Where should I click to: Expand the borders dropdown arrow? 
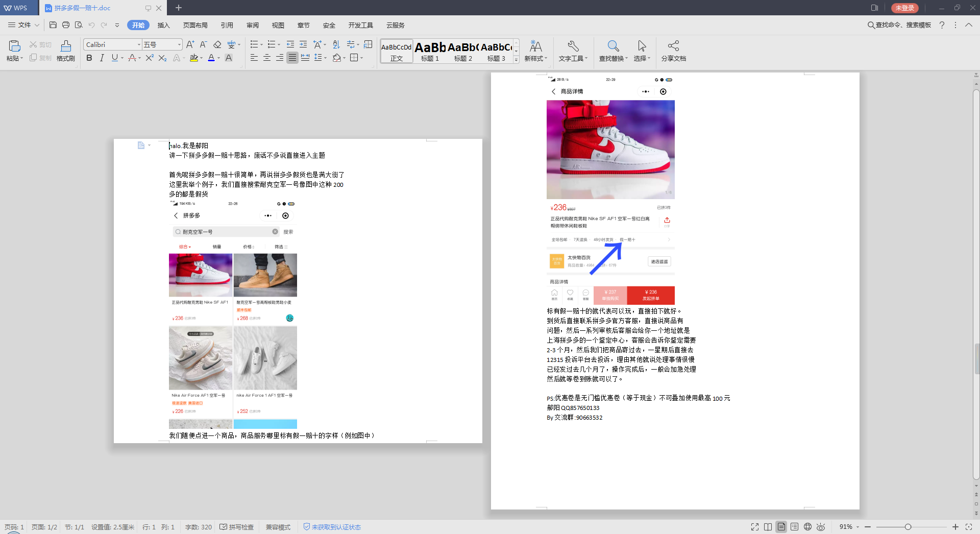tap(362, 58)
